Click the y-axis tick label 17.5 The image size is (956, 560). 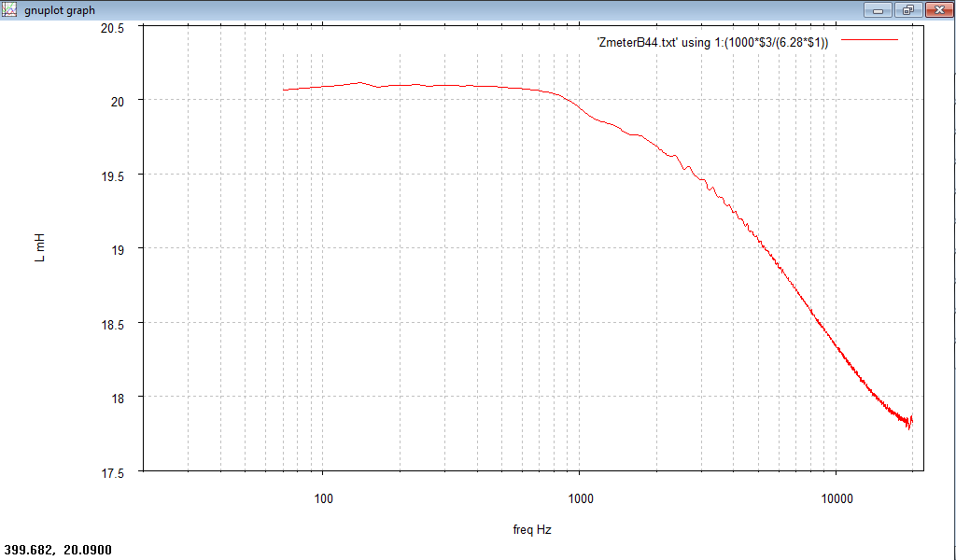coord(113,473)
